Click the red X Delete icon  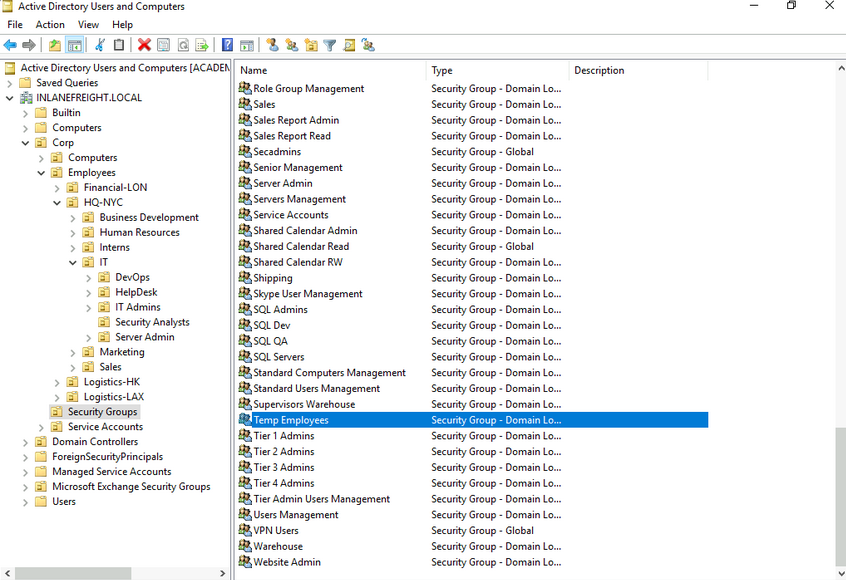(144, 45)
